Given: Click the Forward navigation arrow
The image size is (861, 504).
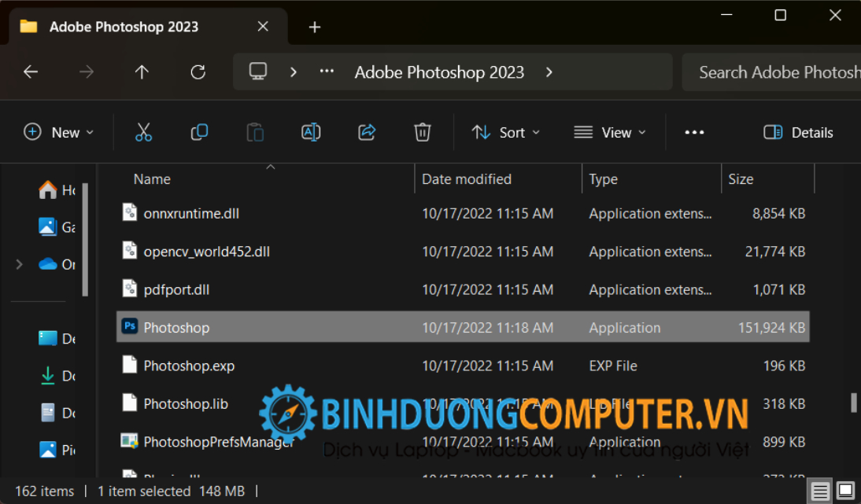Looking at the screenshot, I should pyautogui.click(x=87, y=72).
